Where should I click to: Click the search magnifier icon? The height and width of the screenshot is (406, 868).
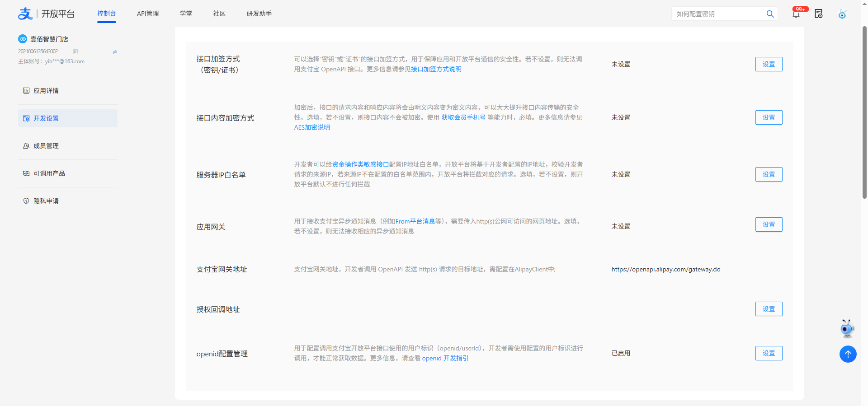(770, 14)
